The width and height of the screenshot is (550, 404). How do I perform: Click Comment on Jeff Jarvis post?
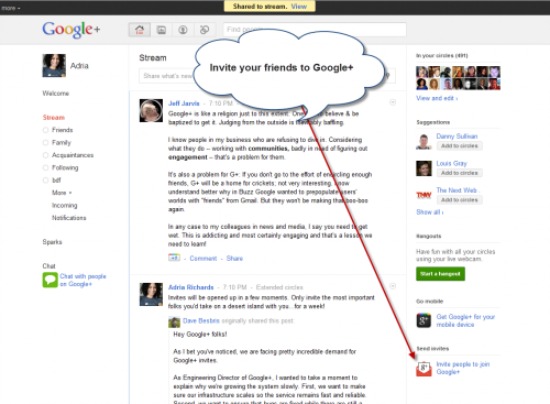tap(203, 258)
